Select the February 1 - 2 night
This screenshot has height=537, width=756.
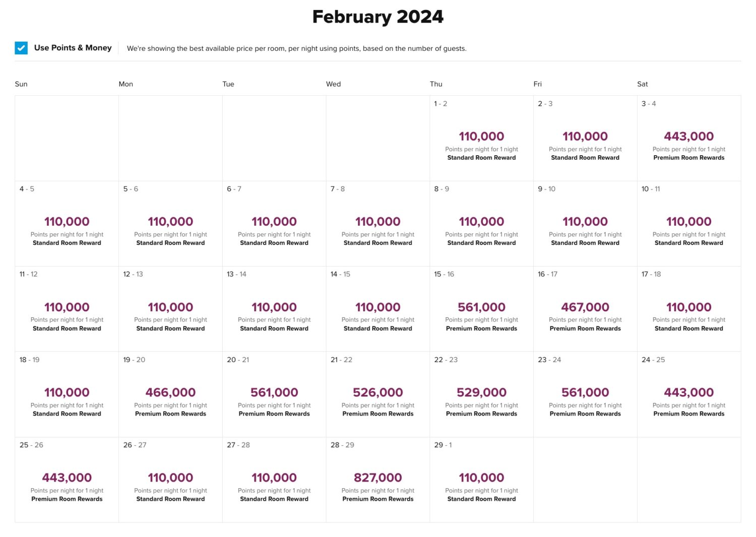481,138
